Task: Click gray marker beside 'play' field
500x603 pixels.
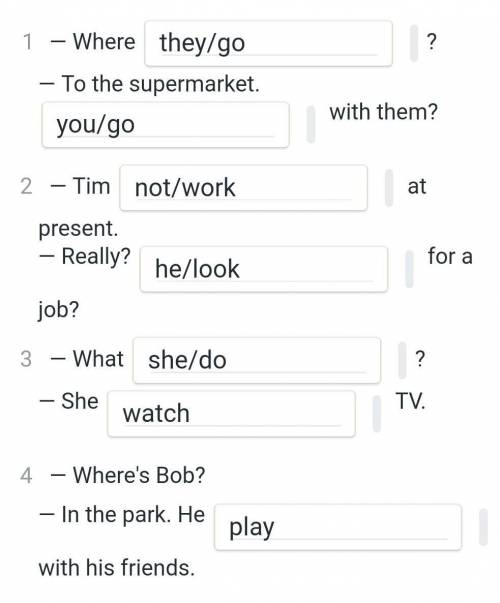Action: [x=483, y=527]
